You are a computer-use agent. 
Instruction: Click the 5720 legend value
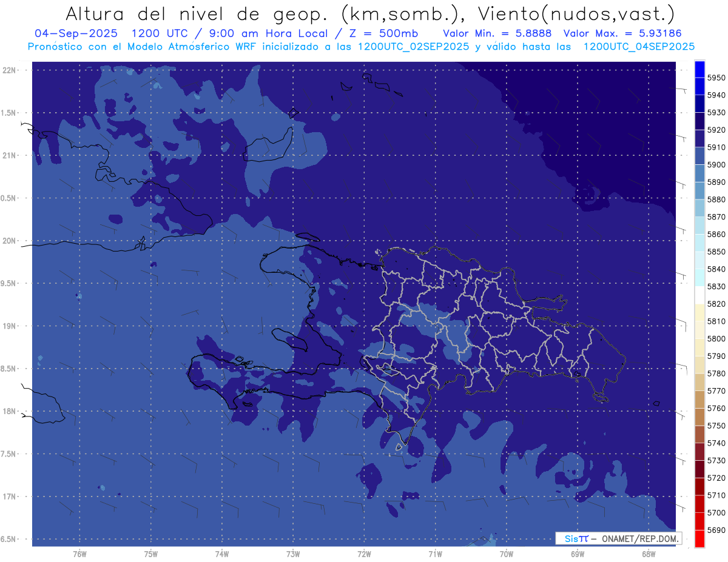[x=716, y=478]
